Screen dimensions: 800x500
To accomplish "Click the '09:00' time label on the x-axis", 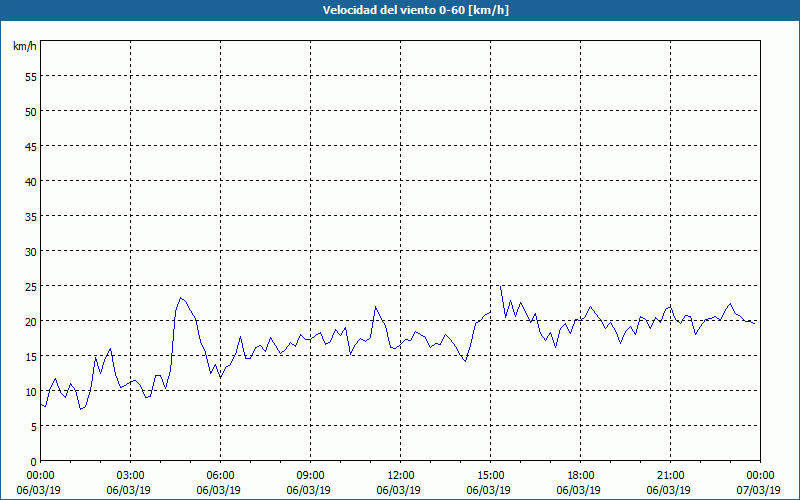I will tap(310, 476).
